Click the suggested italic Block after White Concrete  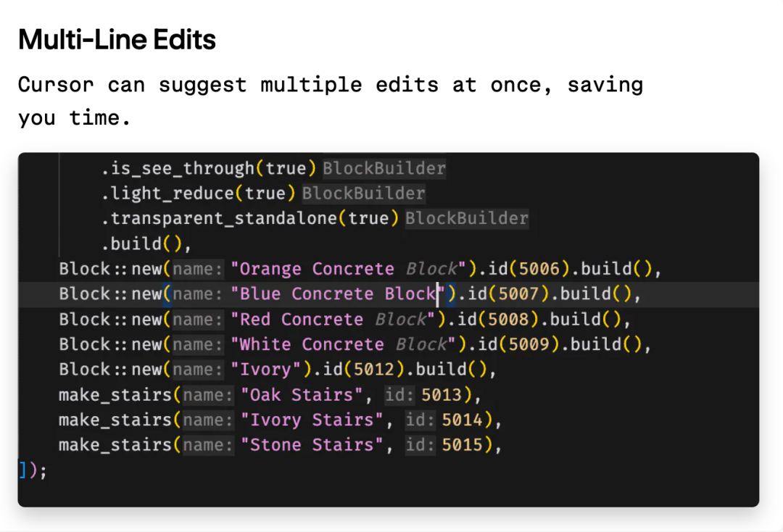421,344
